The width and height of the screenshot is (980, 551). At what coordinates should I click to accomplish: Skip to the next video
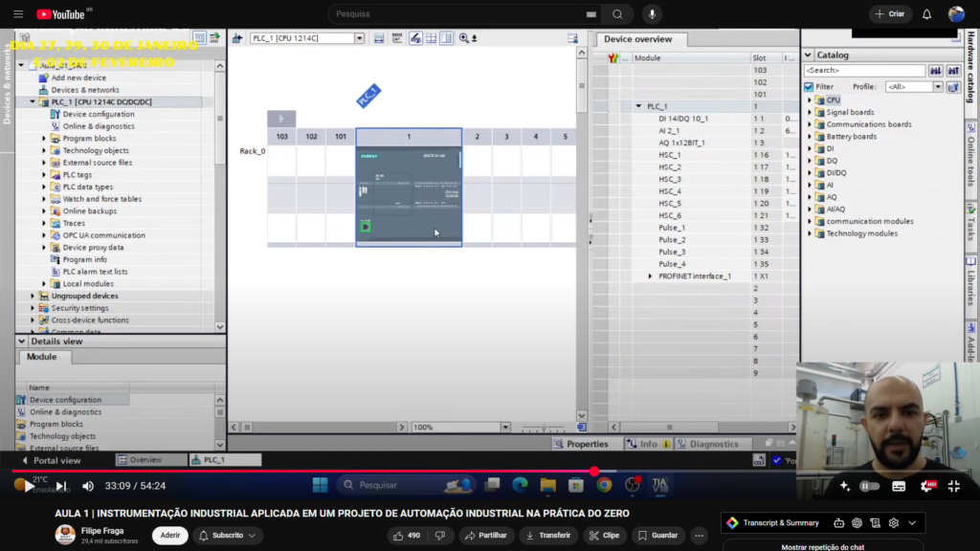click(x=61, y=486)
